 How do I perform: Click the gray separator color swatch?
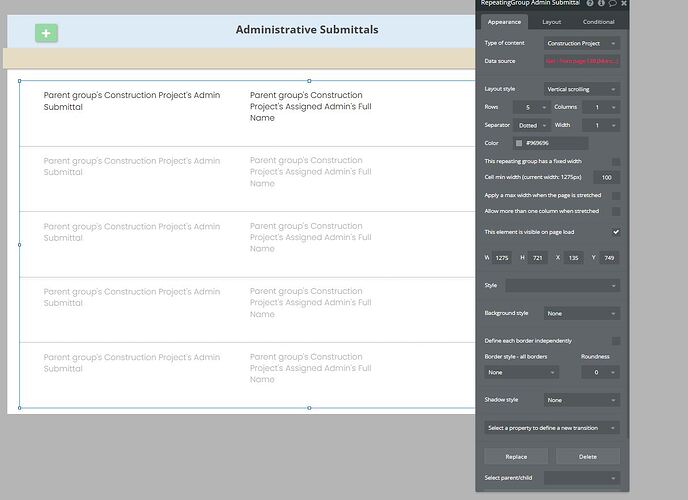(x=519, y=143)
